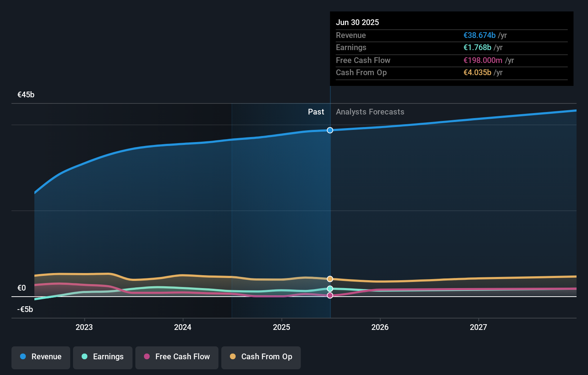Click the €38.674b /yr Revenue value
This screenshot has height=375, width=588.
tap(480, 35)
